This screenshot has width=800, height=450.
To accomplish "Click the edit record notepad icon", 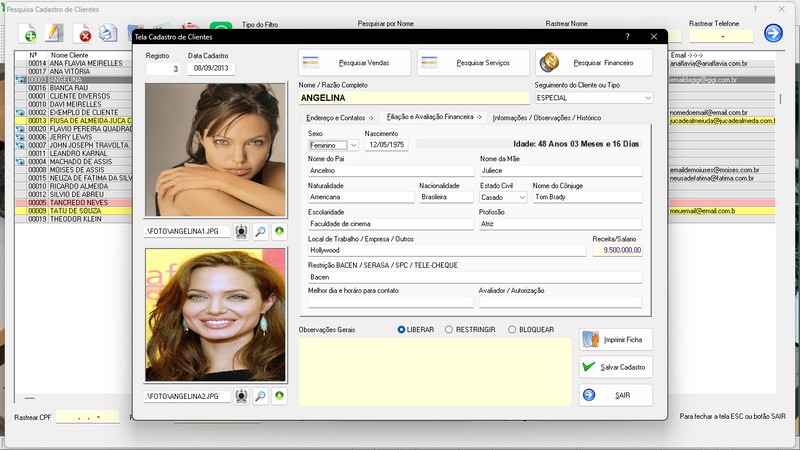I will [56, 35].
